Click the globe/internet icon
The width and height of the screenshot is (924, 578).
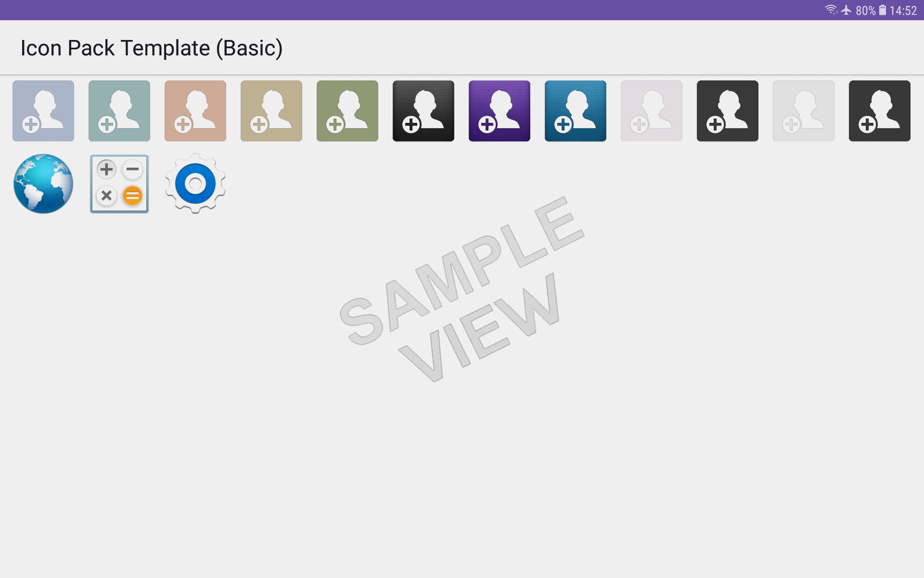coord(42,185)
